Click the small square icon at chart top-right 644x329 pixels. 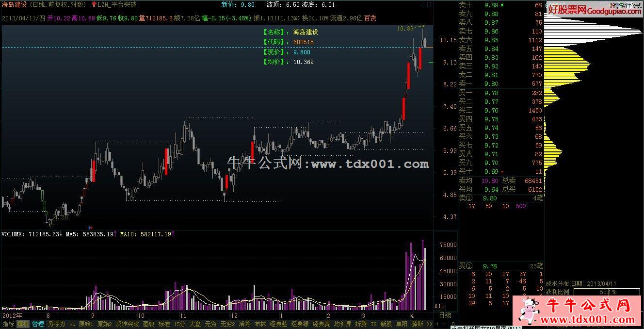click(x=429, y=4)
